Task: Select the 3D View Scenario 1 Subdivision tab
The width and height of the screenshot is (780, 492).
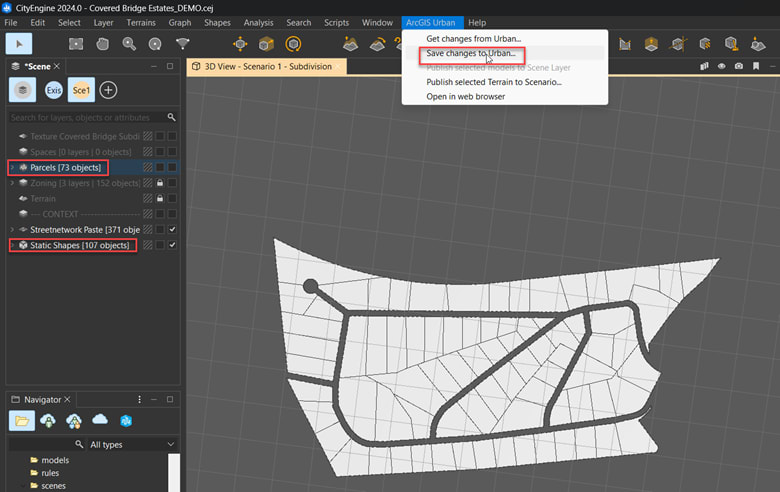Action: (x=267, y=67)
